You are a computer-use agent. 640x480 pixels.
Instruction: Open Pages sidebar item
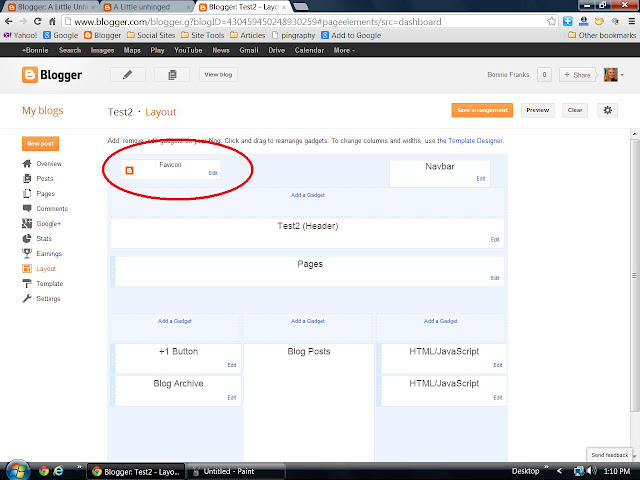pyautogui.click(x=39, y=194)
